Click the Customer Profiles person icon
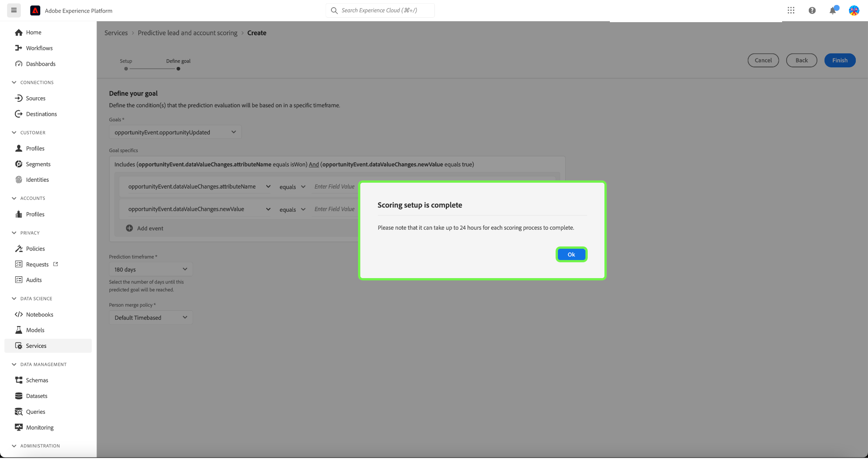 (19, 148)
